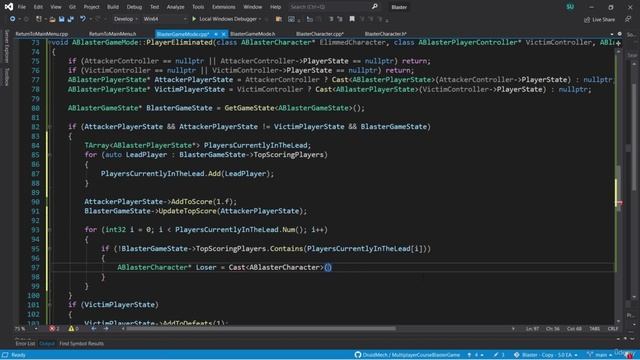The height and width of the screenshot is (360, 640).
Task: Pin the BlasterGameMode.cpp tab
Action: 216,34
